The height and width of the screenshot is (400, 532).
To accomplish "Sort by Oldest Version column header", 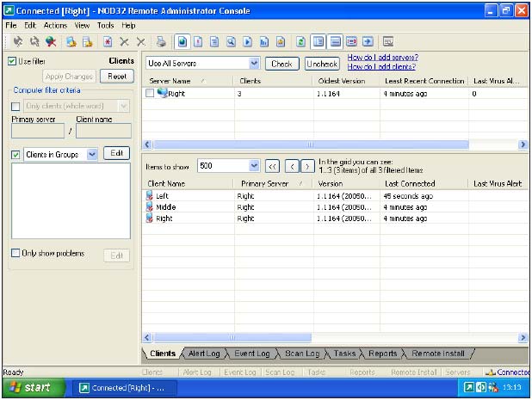I will 346,81.
